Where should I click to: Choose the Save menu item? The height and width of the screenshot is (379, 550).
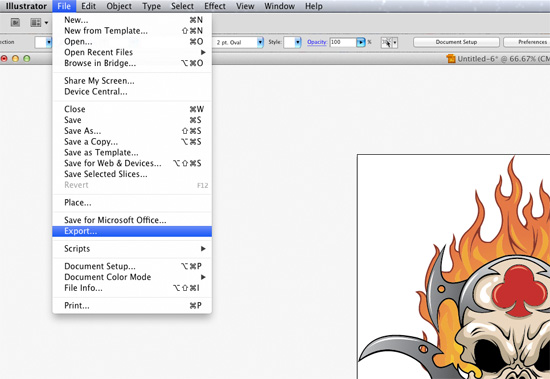[x=132, y=120]
